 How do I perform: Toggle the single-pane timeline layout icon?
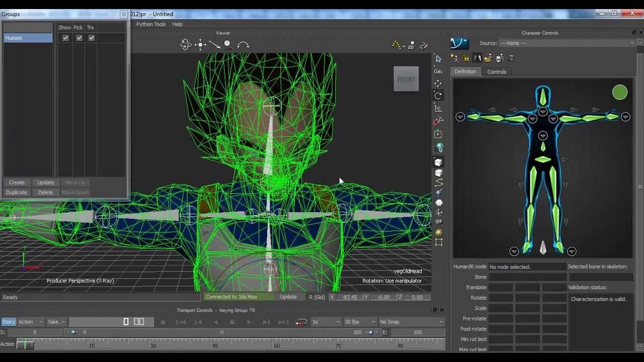[126, 322]
